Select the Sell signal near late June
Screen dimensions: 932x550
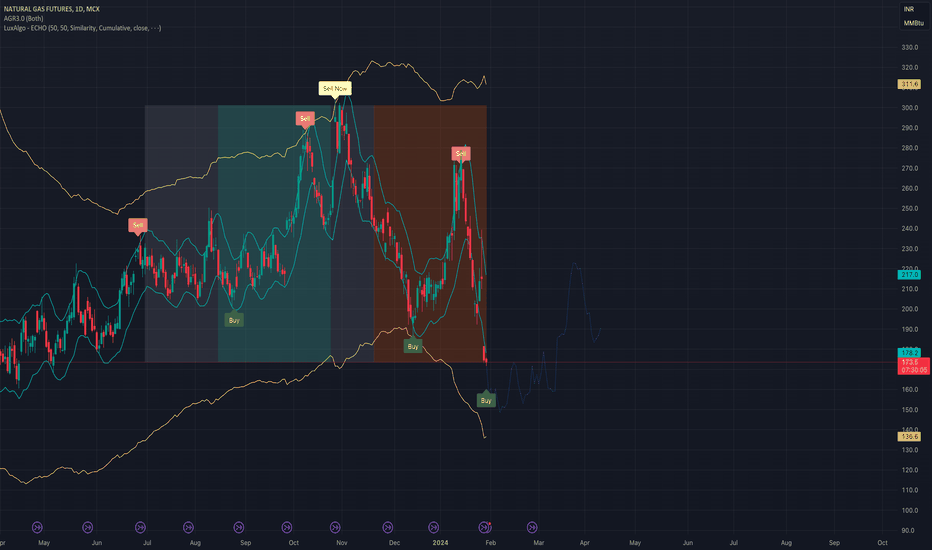pyautogui.click(x=138, y=225)
